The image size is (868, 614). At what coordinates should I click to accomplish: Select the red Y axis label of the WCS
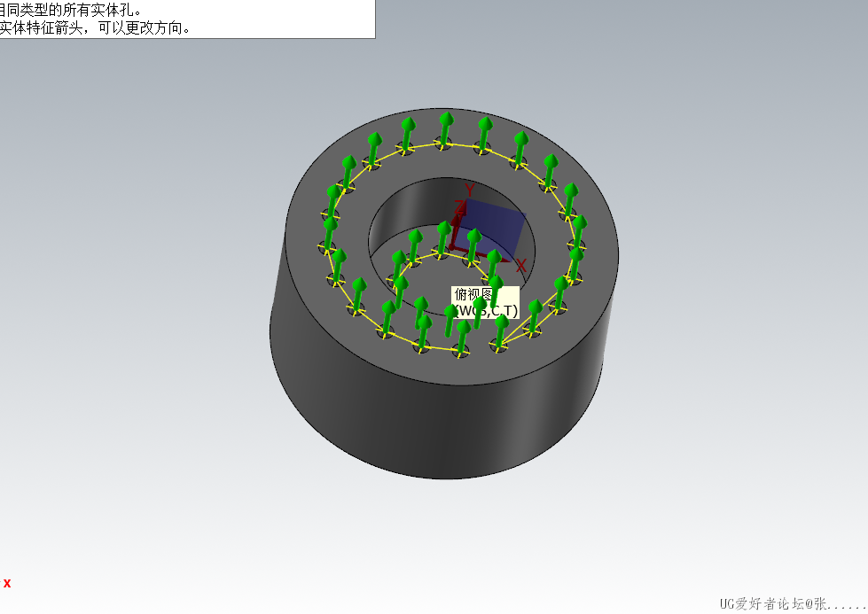[469, 190]
